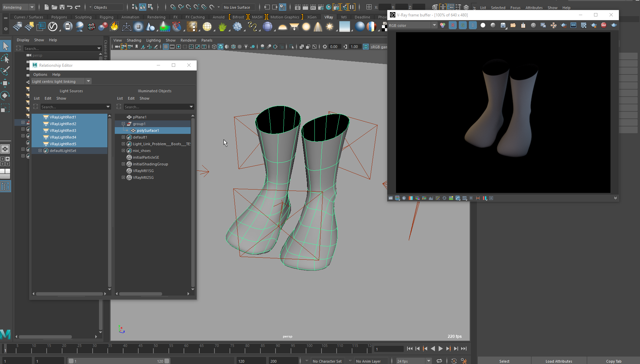
Task: Open Edit menu under Light Sources
Action: point(48,98)
